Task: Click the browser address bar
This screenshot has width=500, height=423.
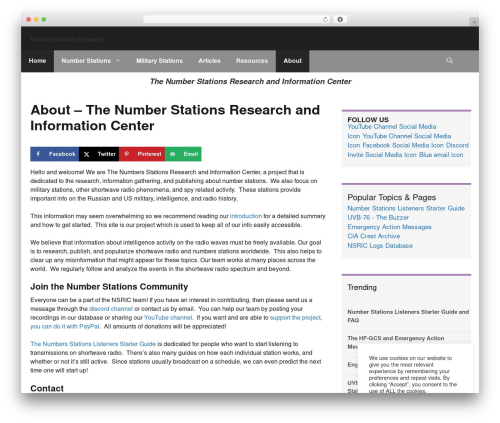Action: (x=237, y=19)
